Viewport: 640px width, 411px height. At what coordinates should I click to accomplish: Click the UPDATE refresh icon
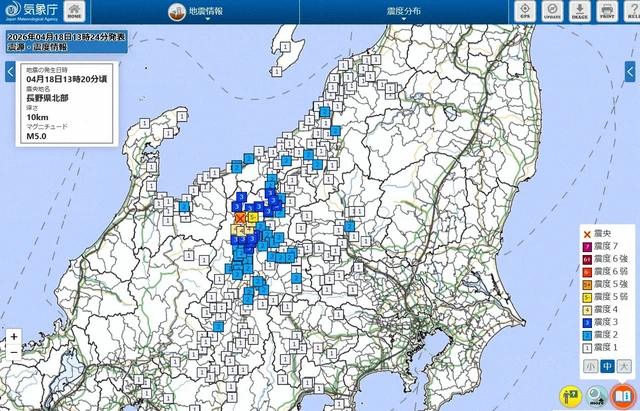click(552, 12)
